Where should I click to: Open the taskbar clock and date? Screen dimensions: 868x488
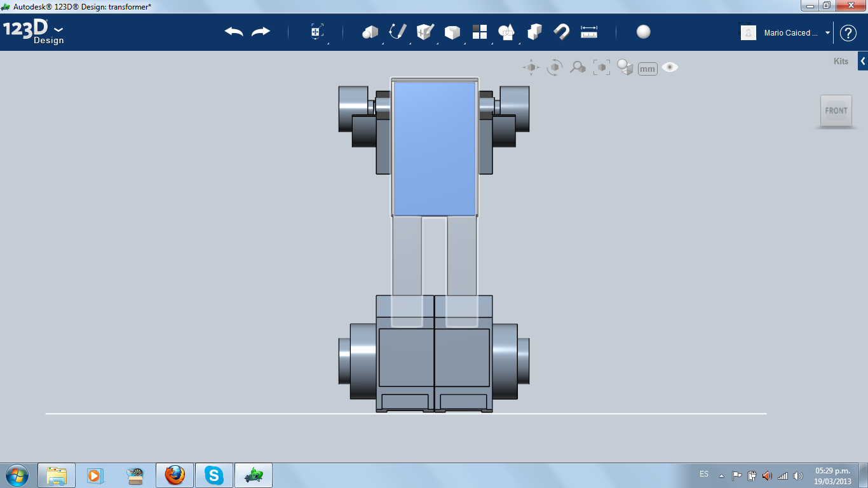pyautogui.click(x=833, y=476)
